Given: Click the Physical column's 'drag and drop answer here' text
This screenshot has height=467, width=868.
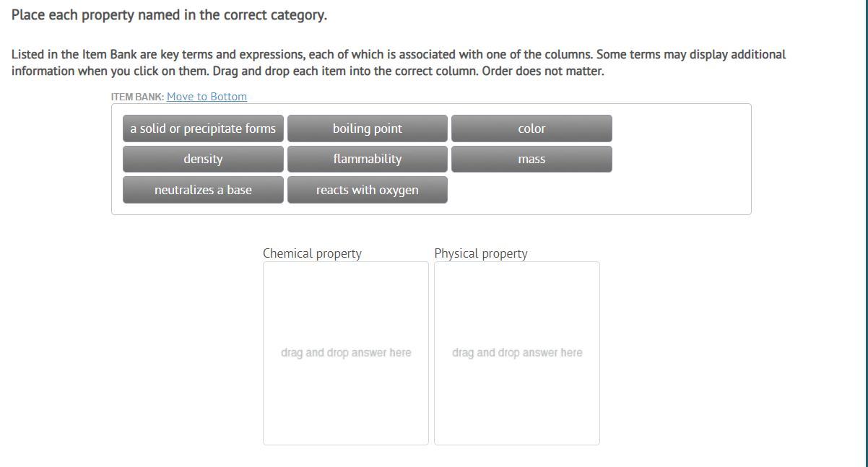Looking at the screenshot, I should (x=517, y=353).
